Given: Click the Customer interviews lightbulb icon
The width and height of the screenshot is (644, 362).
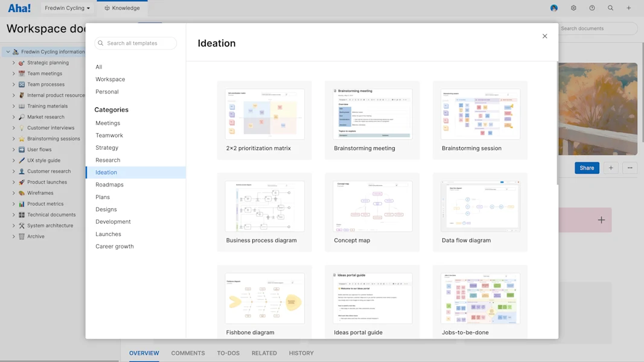Looking at the screenshot, I should pyautogui.click(x=22, y=128).
